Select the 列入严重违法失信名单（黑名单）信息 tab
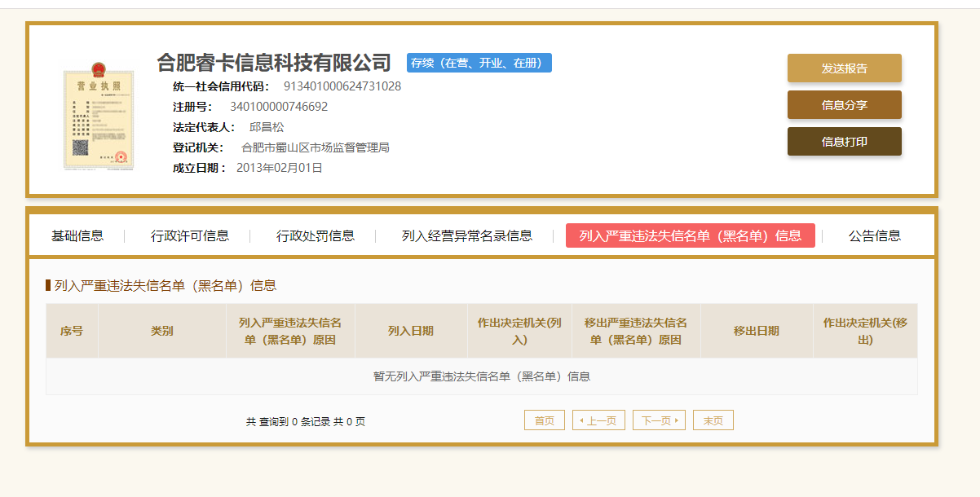 click(690, 235)
